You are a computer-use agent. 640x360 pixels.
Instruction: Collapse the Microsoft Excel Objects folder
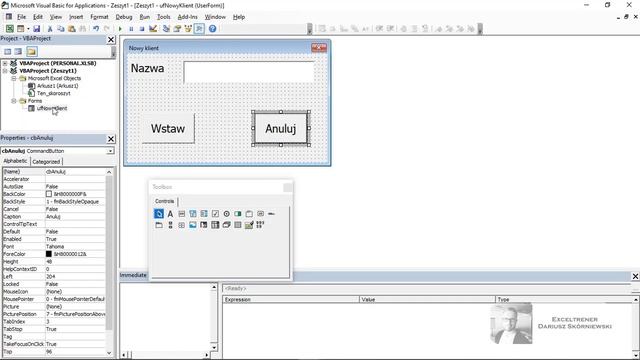(x=13, y=78)
